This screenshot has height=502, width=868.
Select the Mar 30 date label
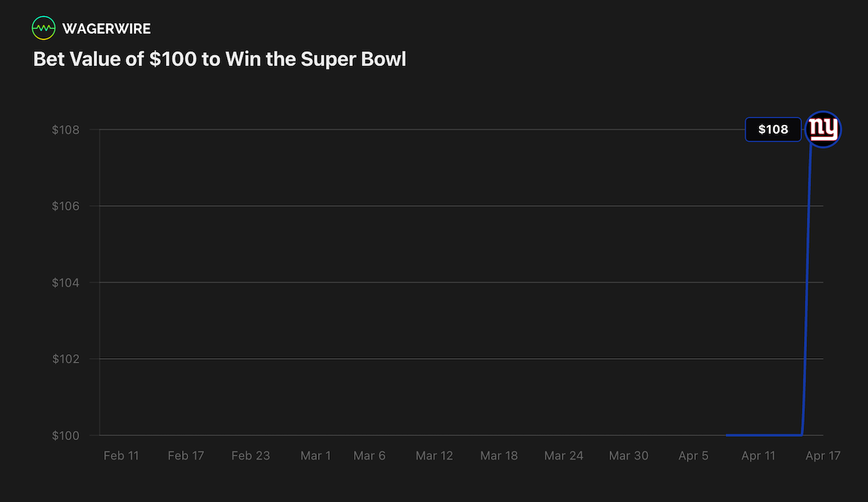[628, 456]
